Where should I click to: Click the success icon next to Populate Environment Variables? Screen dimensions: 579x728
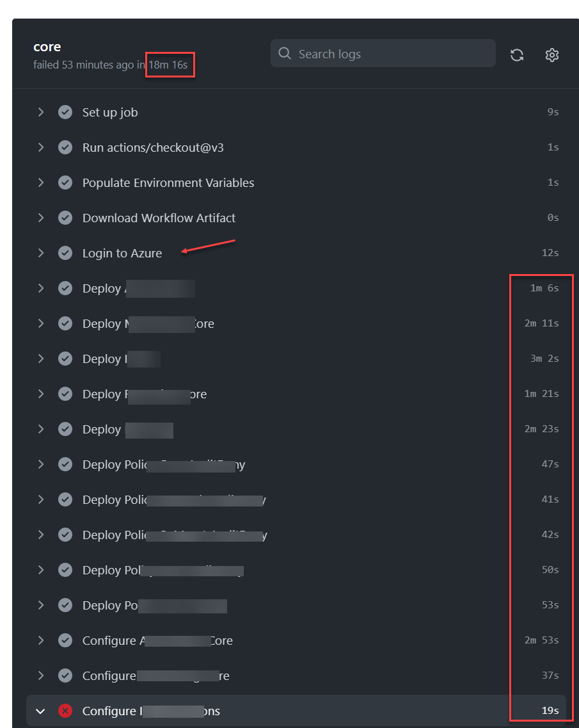pyautogui.click(x=65, y=182)
